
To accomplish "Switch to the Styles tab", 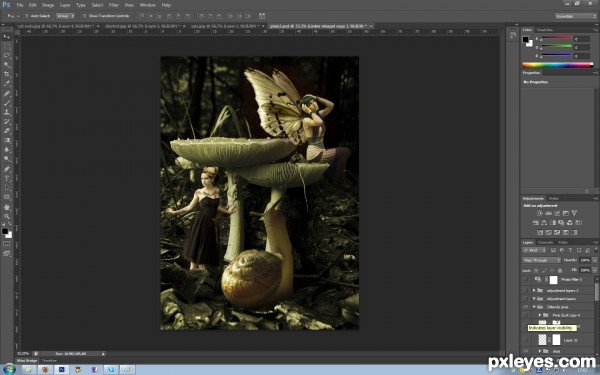I will pos(554,198).
